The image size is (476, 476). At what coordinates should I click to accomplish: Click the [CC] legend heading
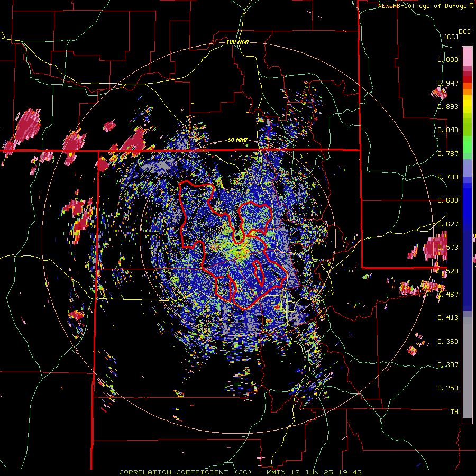pos(452,36)
